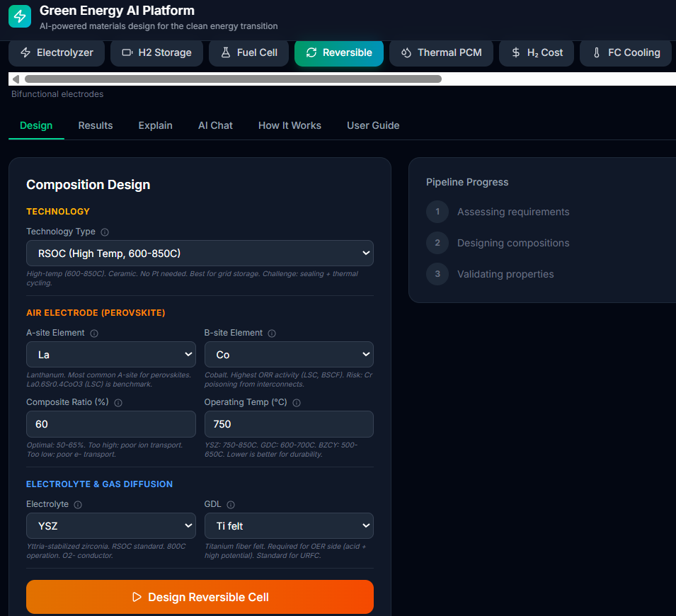This screenshot has width=676, height=616.
Task: Click the horizontal module scrollbar thumb
Action: click(233, 79)
